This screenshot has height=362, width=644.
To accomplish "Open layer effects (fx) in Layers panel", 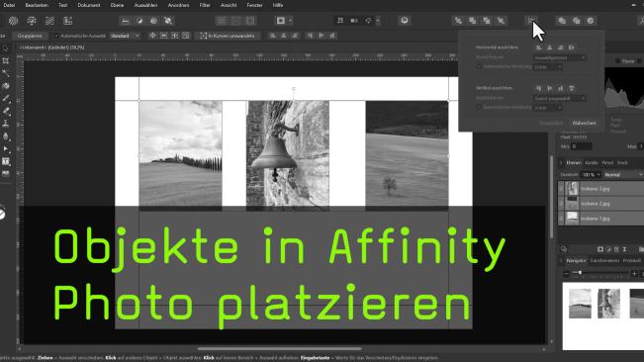I will coord(616,249).
